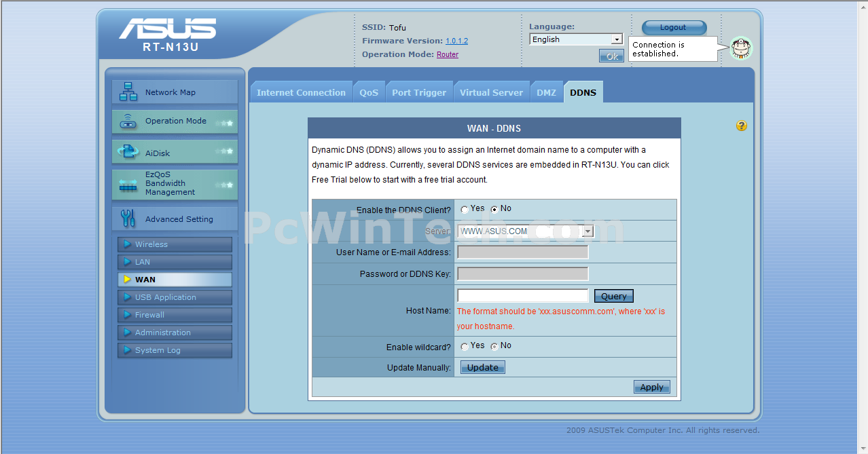The height and width of the screenshot is (454, 868).
Task: Open the LAN settings
Action: click(175, 262)
